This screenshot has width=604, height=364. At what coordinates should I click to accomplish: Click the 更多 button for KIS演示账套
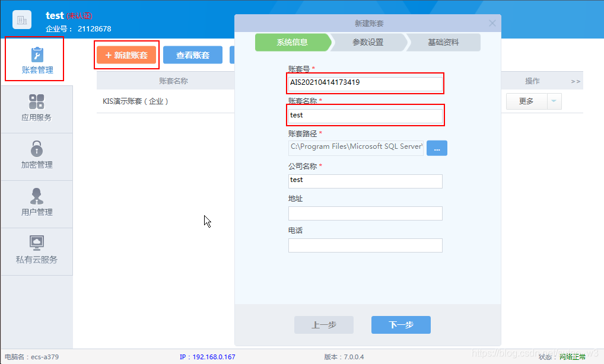tap(526, 101)
